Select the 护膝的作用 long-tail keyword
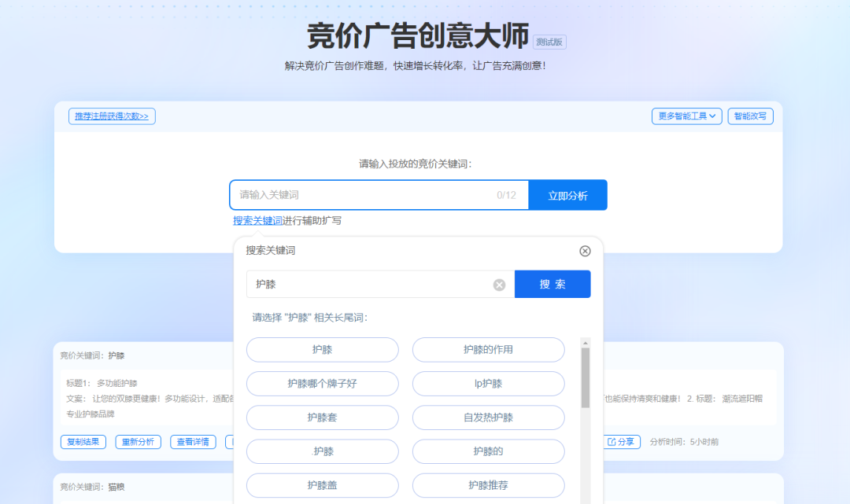850x504 pixels. [489, 350]
